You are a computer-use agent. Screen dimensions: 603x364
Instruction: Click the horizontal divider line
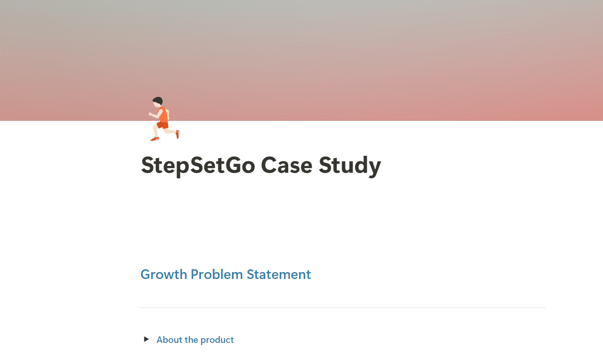(x=342, y=307)
